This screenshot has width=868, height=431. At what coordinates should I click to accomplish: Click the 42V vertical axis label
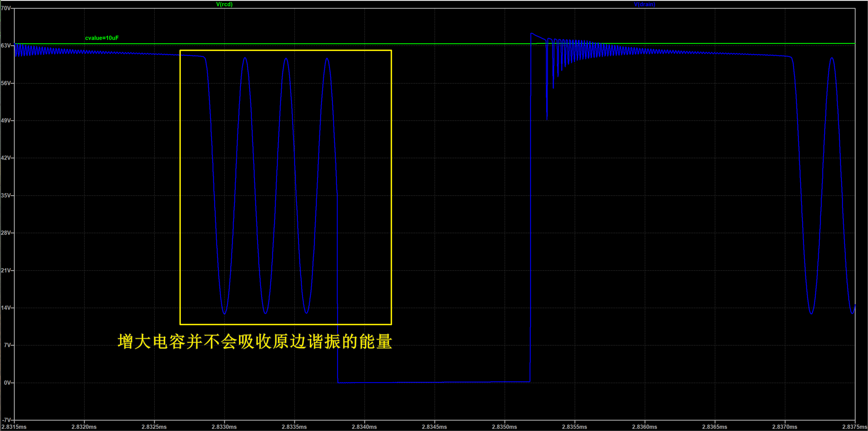click(x=6, y=158)
